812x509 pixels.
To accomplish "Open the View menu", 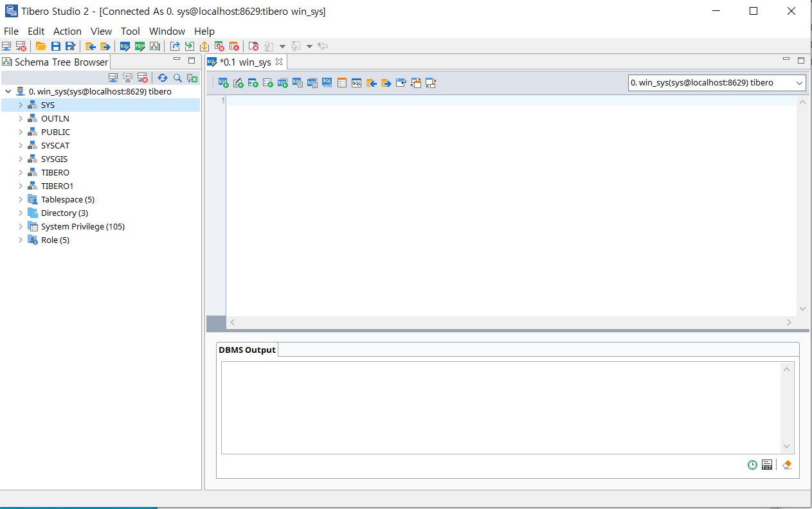I will (x=101, y=31).
